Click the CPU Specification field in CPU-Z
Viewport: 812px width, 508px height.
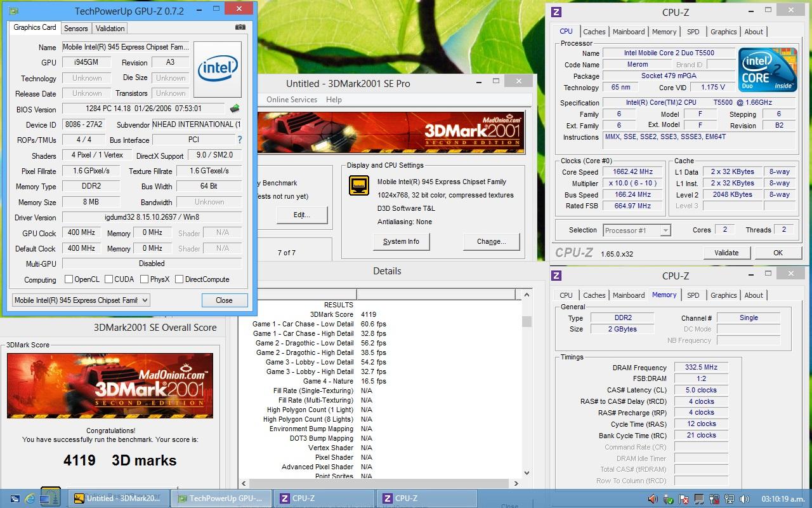(x=698, y=102)
